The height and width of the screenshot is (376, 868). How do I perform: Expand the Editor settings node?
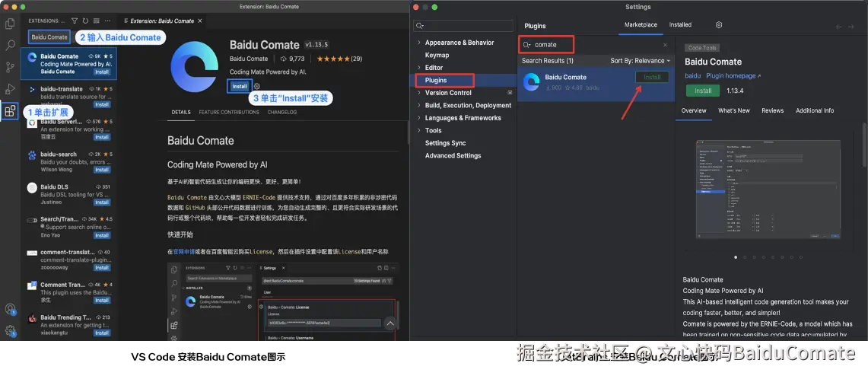(x=419, y=68)
